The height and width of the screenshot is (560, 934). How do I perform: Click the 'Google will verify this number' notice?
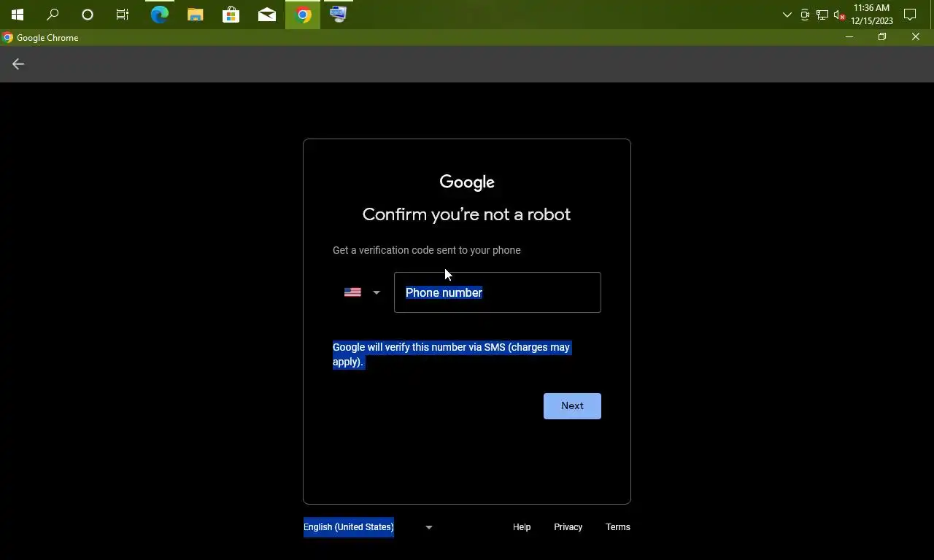451,354
